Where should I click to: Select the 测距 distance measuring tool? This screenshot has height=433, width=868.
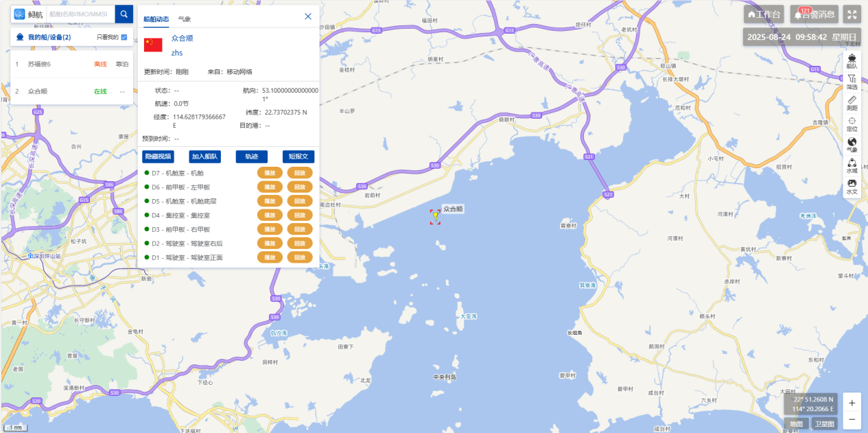click(852, 103)
